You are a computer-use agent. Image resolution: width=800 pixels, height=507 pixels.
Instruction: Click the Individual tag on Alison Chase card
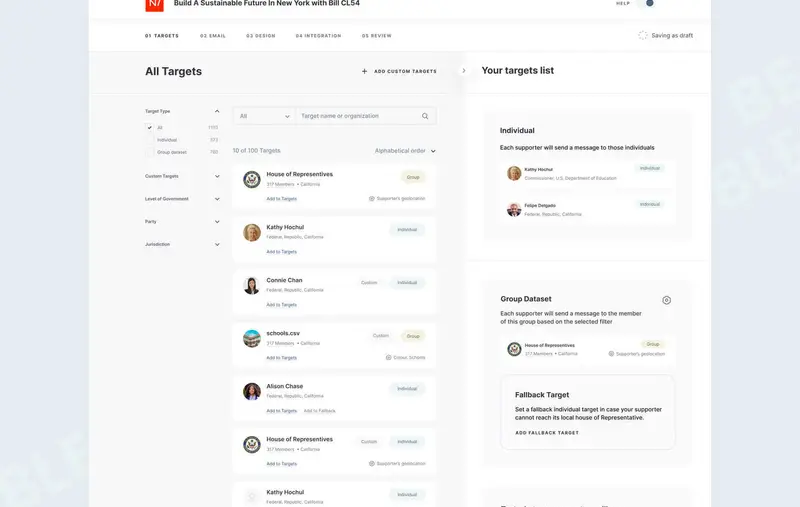point(407,389)
